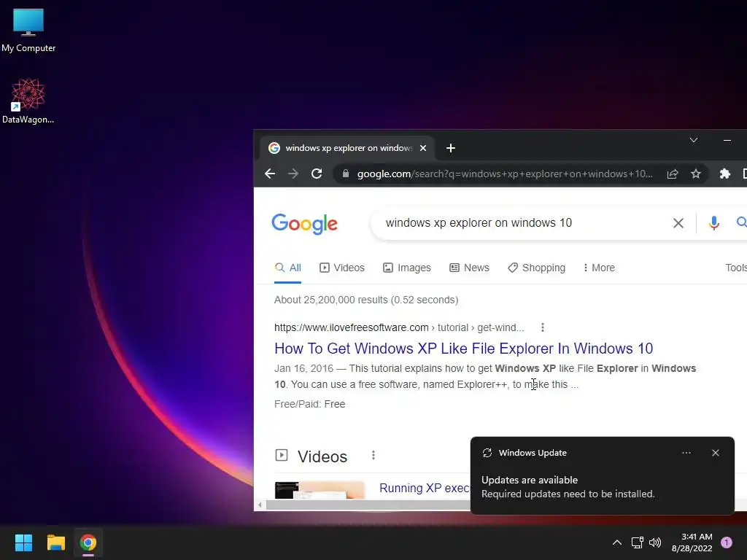Click Updates are available notification text
Viewport: 747px width, 560px height.
(530, 480)
